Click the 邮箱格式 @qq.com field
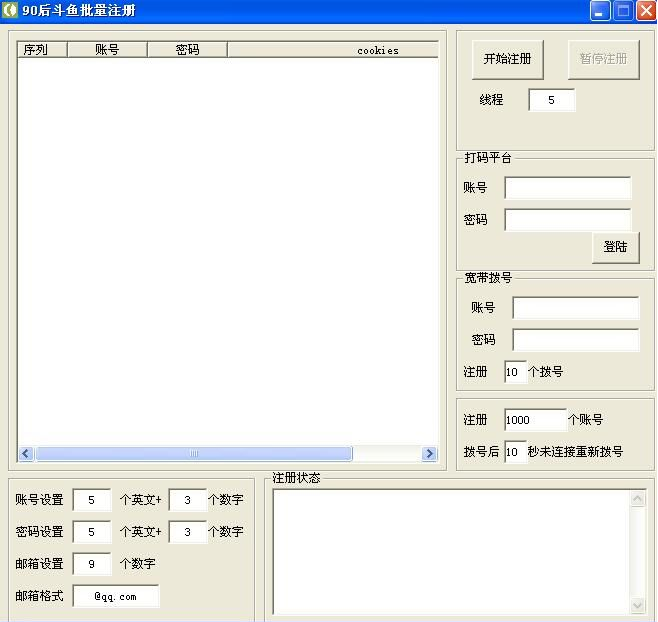Viewport: 658px width, 622px height. pyautogui.click(x=116, y=596)
